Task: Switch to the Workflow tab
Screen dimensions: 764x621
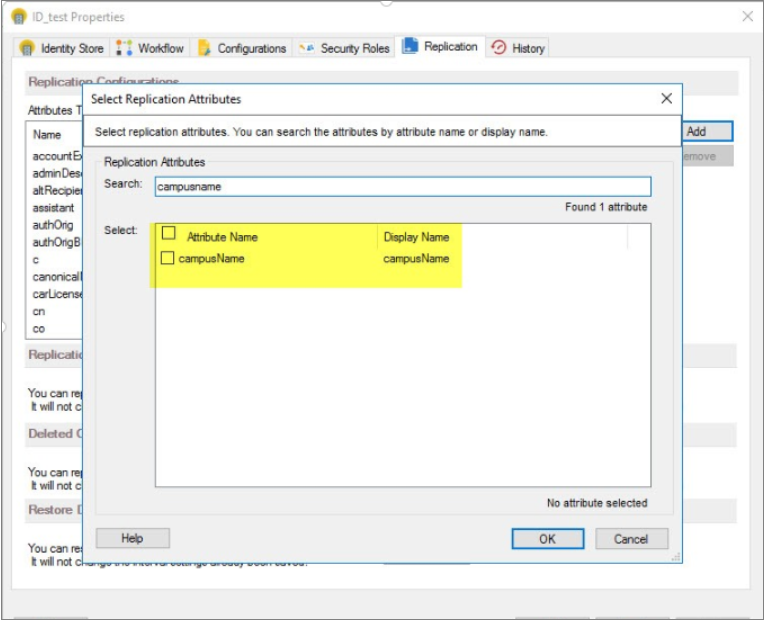Action: pos(151,48)
